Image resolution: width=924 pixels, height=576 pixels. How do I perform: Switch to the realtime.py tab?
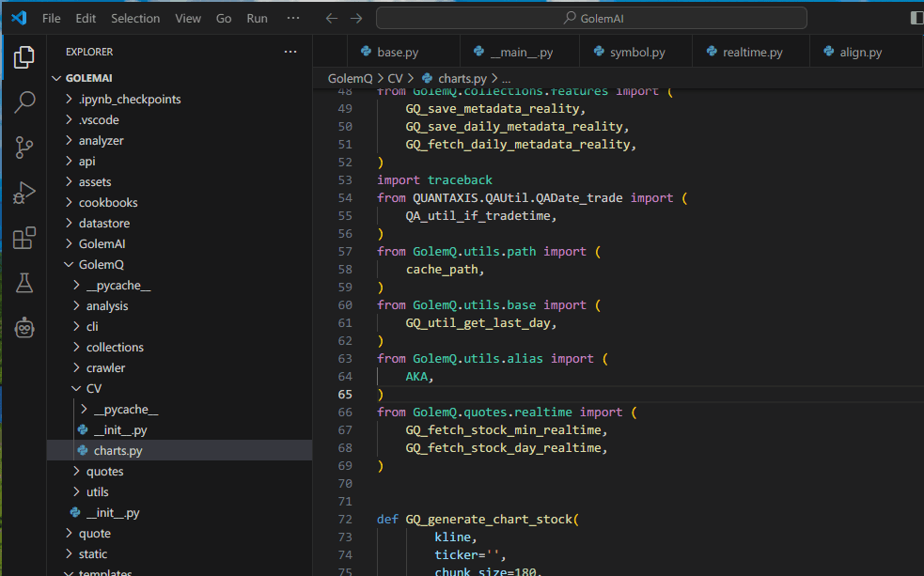coord(752,53)
